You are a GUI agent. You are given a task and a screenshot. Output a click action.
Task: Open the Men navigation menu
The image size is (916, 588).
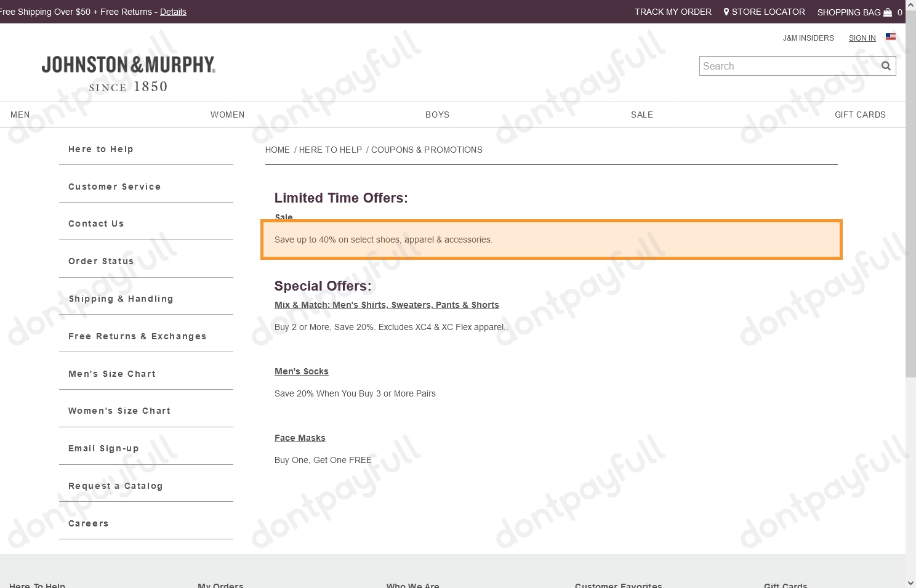(20, 115)
